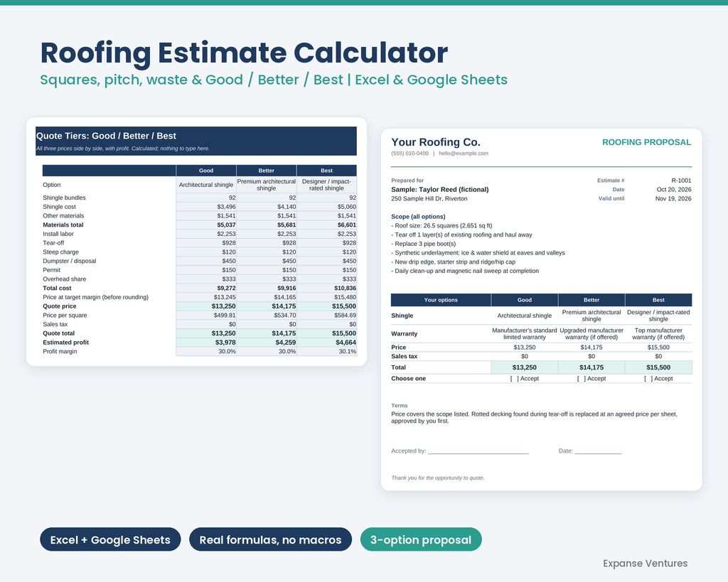Screen dimensions: 728x582
Task: Click the 'Top manufacturer warranty (if offered)' cell
Action: (x=658, y=334)
